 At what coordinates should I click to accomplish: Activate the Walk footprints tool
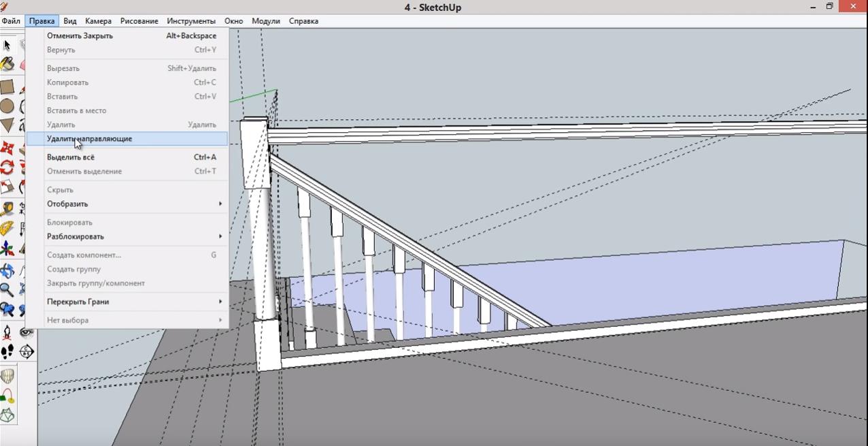click(7, 351)
